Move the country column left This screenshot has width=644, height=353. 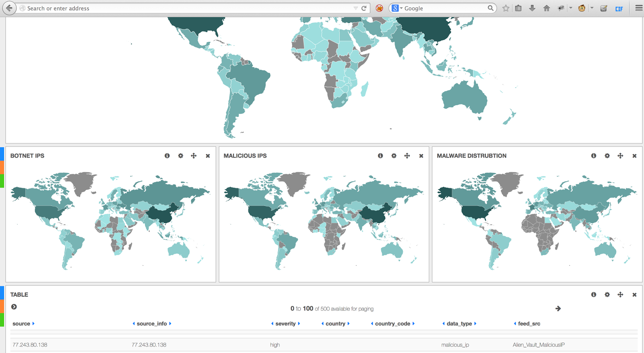(x=323, y=324)
